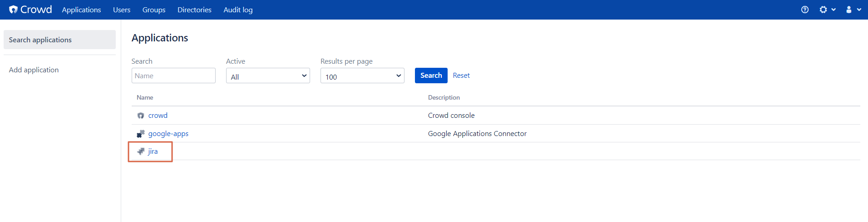The image size is (868, 222).
Task: Click the google-apps plugin icon
Action: (x=141, y=134)
